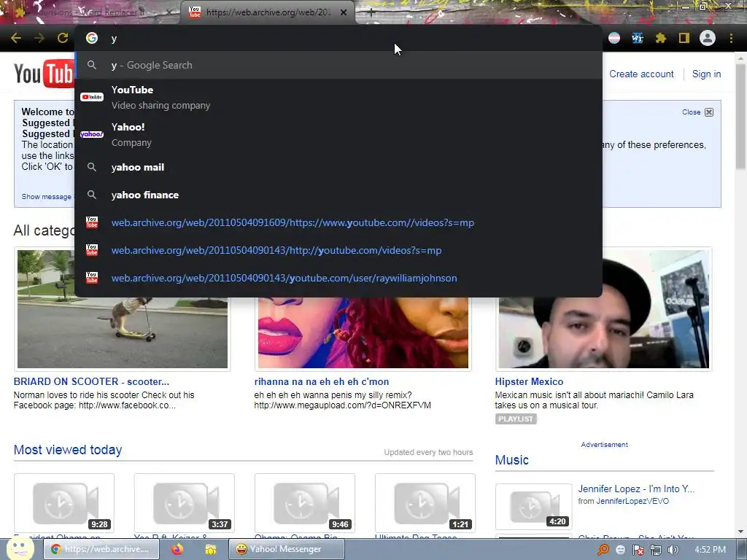
Task: Open the 9:28 video thumbnail
Action: coord(64,502)
